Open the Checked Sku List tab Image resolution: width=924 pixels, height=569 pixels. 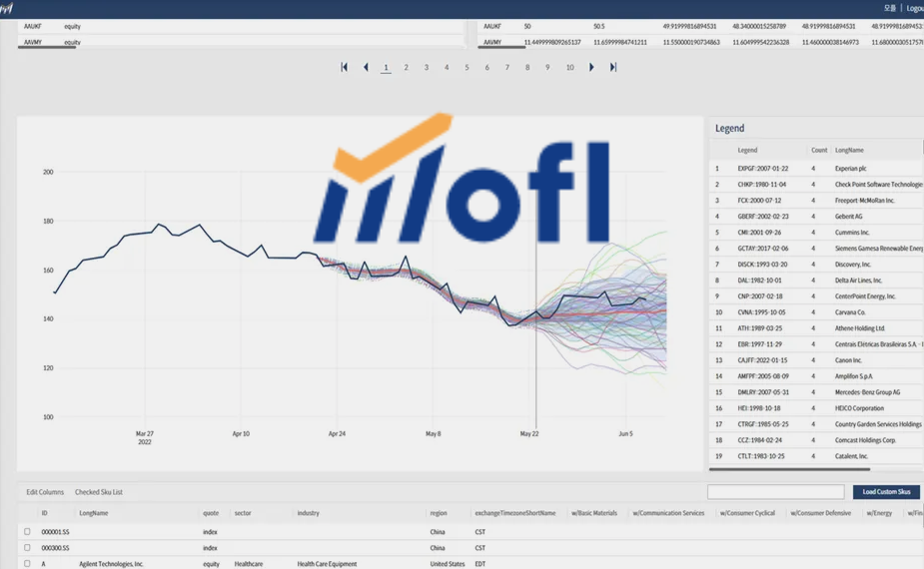[99, 492]
